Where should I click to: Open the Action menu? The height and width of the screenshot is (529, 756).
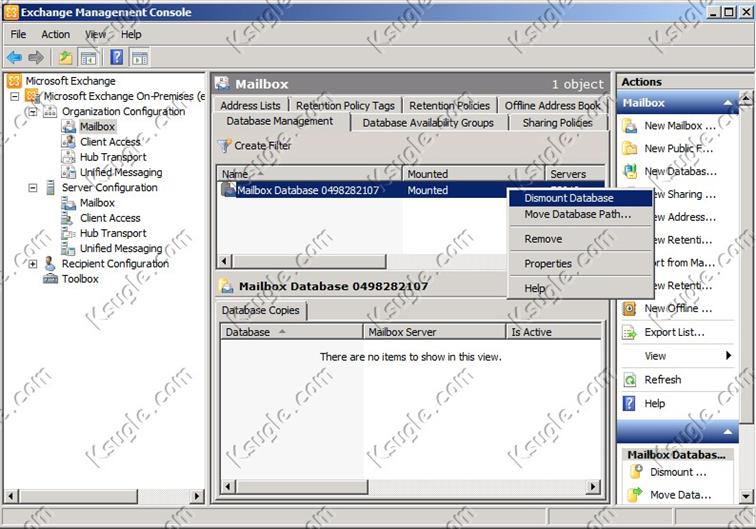pyautogui.click(x=55, y=34)
